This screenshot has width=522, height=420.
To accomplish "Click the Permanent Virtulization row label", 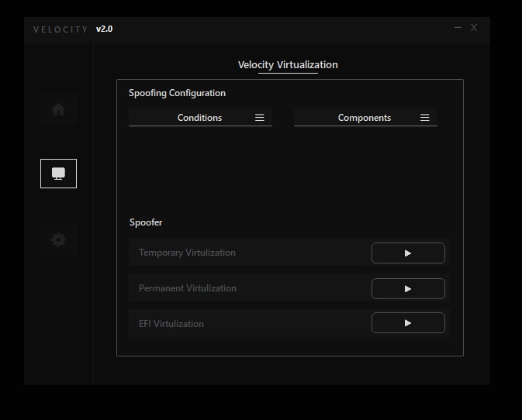I will (x=188, y=288).
